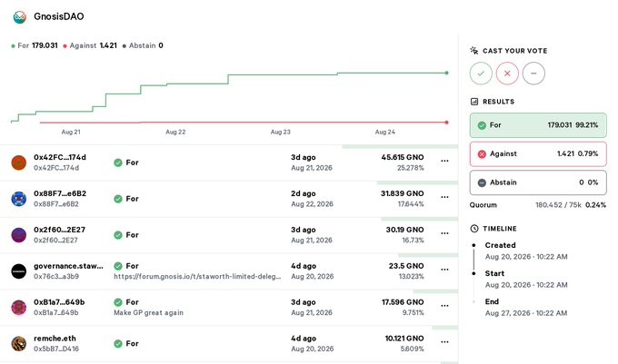Image resolution: width=618 pixels, height=364 pixels.
Task: Click the 'Make GP great again' vote reason
Action: point(148,312)
